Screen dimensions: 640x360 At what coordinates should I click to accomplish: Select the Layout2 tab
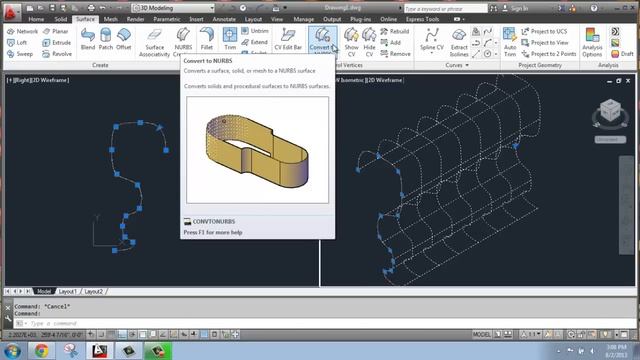[x=93, y=291]
